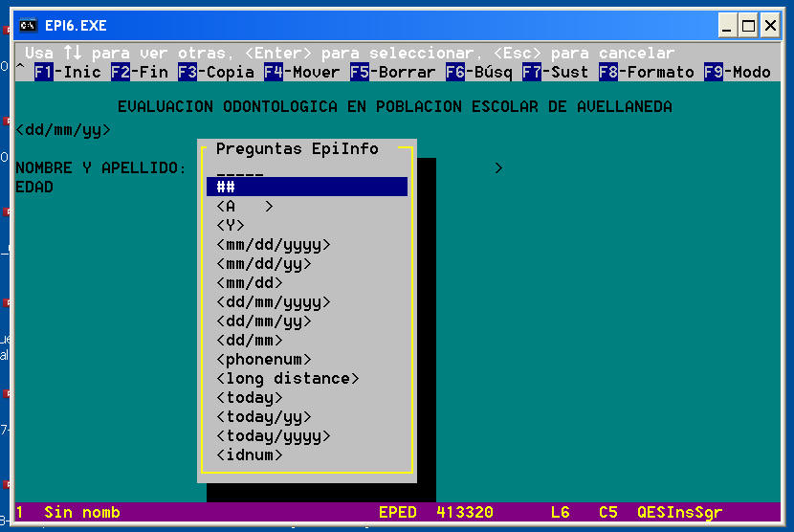The width and height of the screenshot is (794, 532).
Task: Select the _____ text field entry
Action: (239, 172)
